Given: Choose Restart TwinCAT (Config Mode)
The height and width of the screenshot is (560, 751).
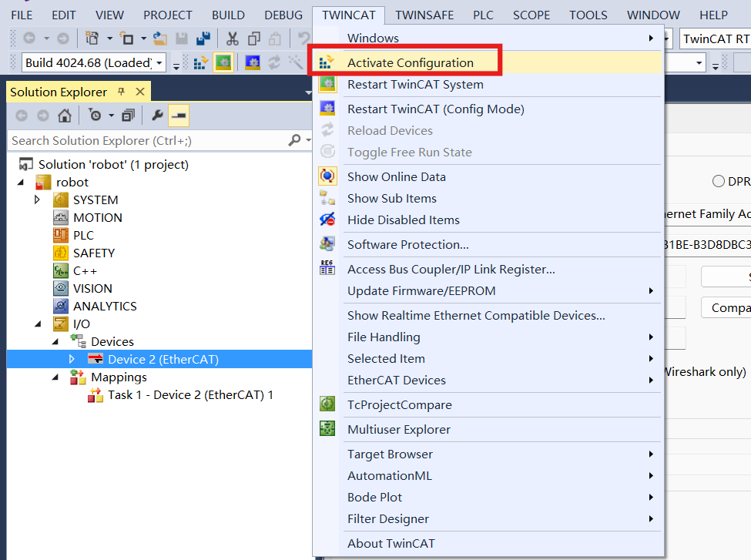Looking at the screenshot, I should tap(435, 109).
